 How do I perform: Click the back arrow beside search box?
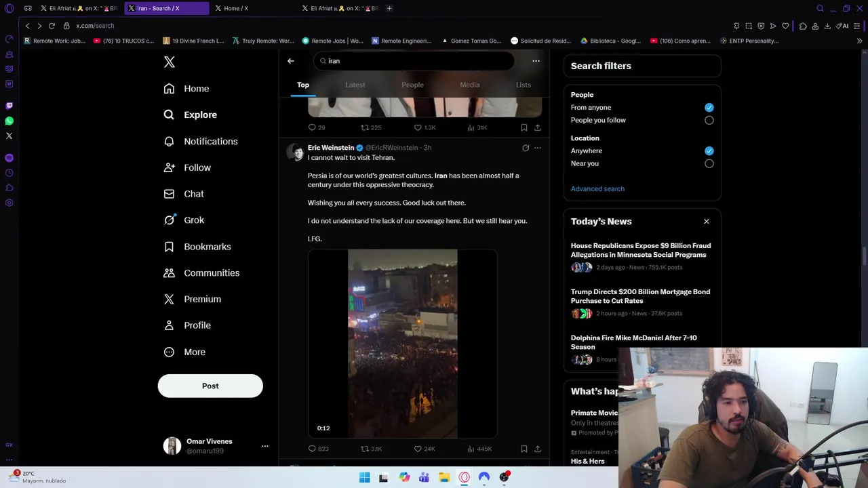pos(291,61)
